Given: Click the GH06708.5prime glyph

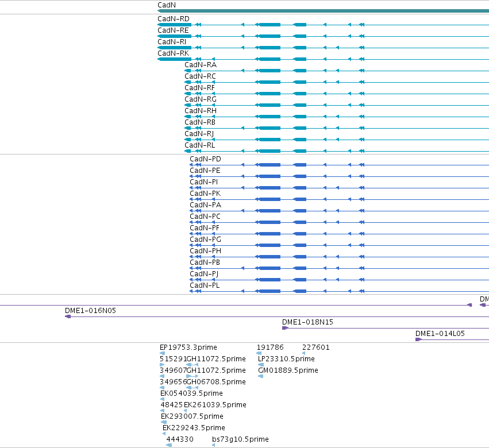Looking at the screenshot, I should pos(192,388).
